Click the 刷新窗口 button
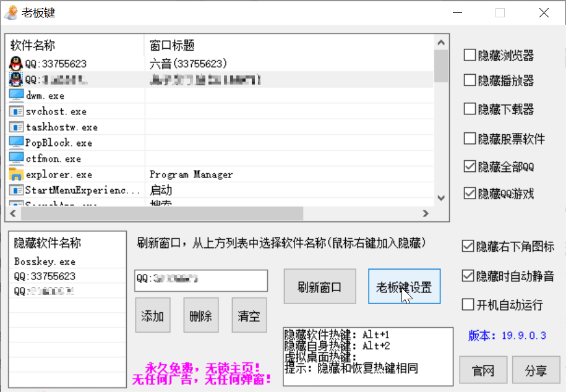 pyautogui.click(x=319, y=286)
